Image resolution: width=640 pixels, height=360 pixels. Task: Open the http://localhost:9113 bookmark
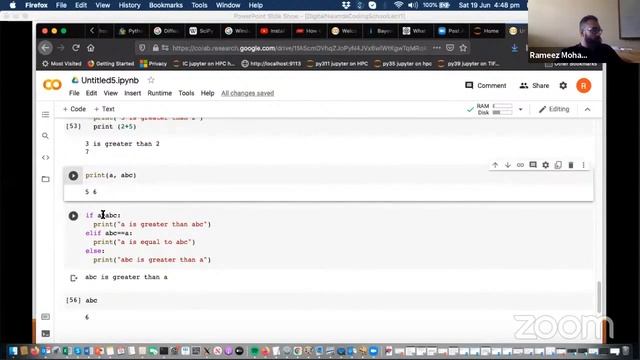(271, 64)
